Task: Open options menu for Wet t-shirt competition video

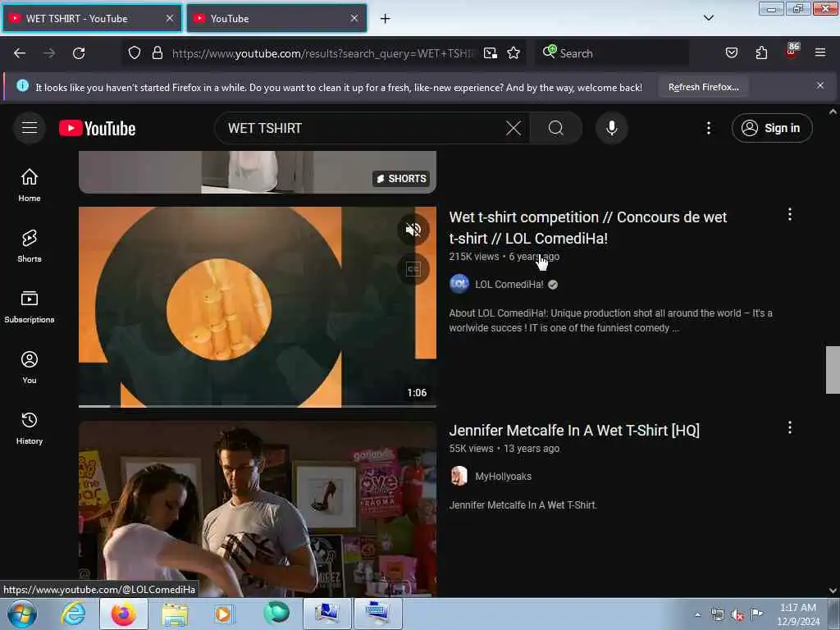Action: 790,214
